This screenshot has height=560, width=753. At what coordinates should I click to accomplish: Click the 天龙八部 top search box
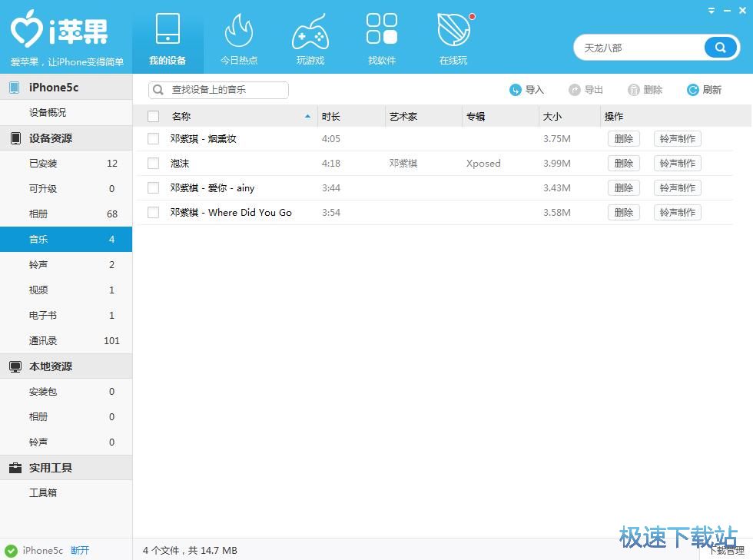tap(639, 48)
